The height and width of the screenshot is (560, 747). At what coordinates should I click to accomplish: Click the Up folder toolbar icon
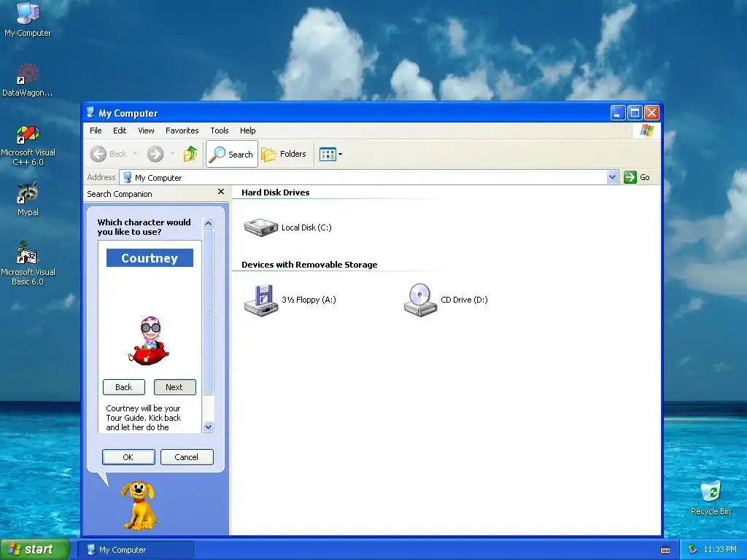190,154
